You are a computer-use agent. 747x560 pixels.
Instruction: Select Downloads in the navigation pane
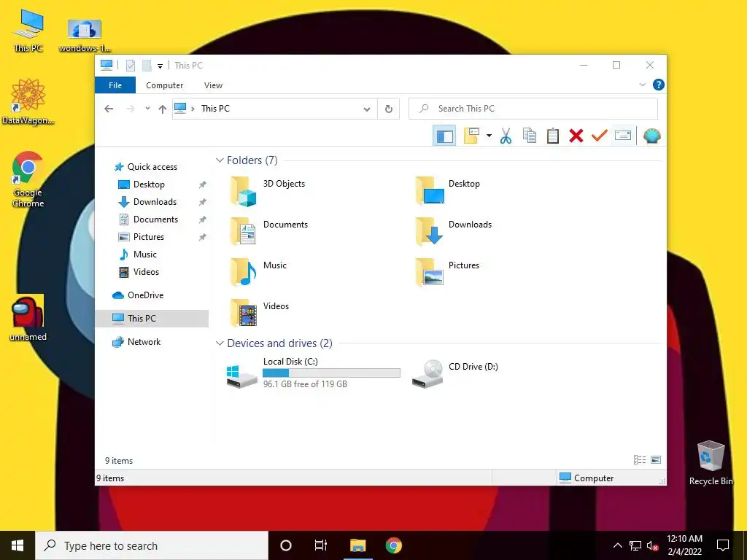pos(155,202)
